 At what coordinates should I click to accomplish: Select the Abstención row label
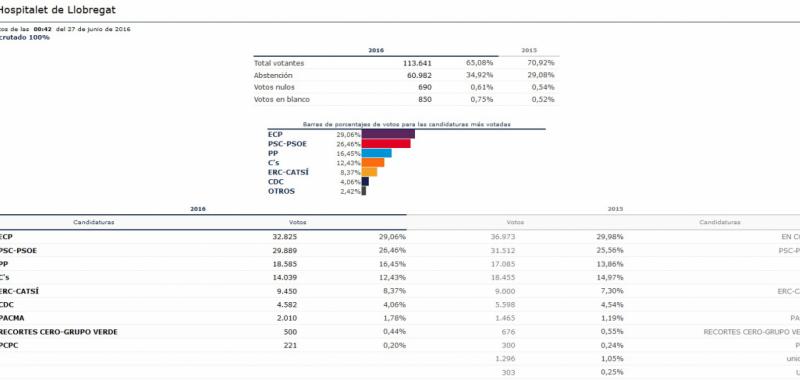[273, 75]
